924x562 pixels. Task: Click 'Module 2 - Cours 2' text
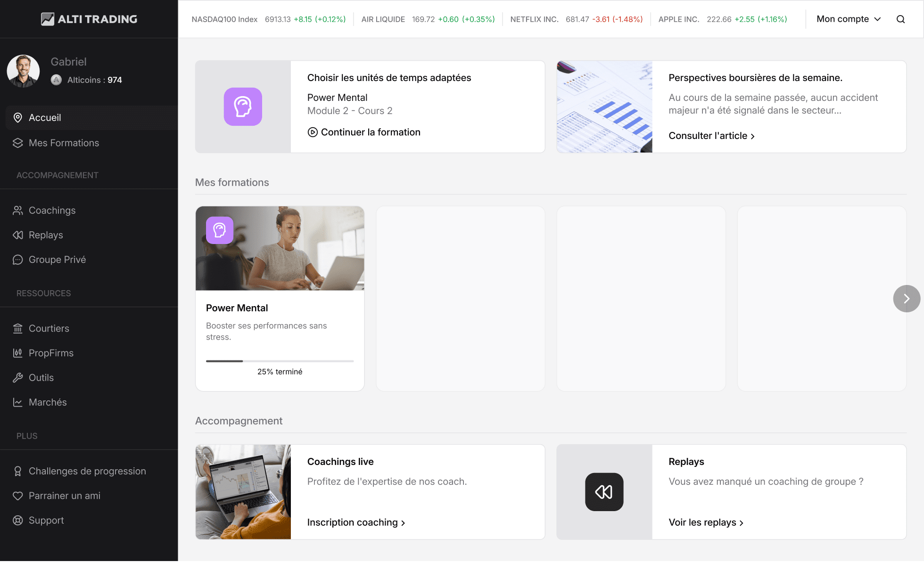point(350,111)
